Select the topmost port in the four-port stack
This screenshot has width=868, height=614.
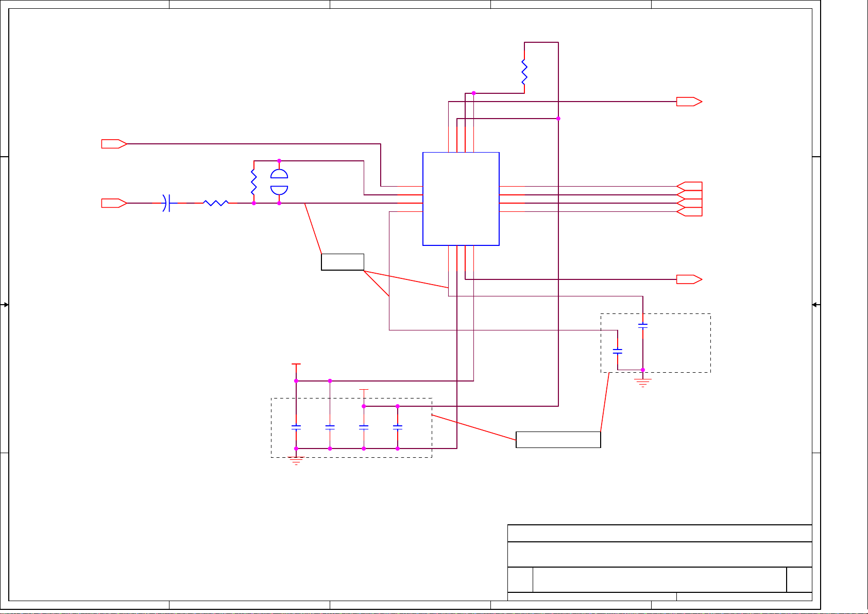point(689,186)
